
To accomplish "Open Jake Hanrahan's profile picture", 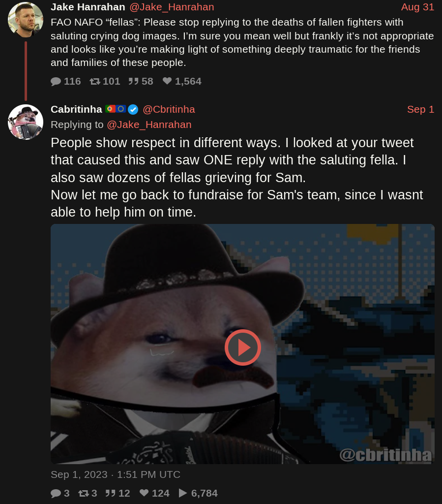I will (x=26, y=20).
